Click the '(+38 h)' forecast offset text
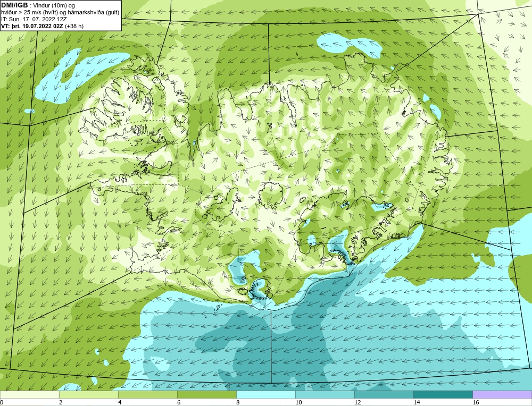 pos(74,26)
